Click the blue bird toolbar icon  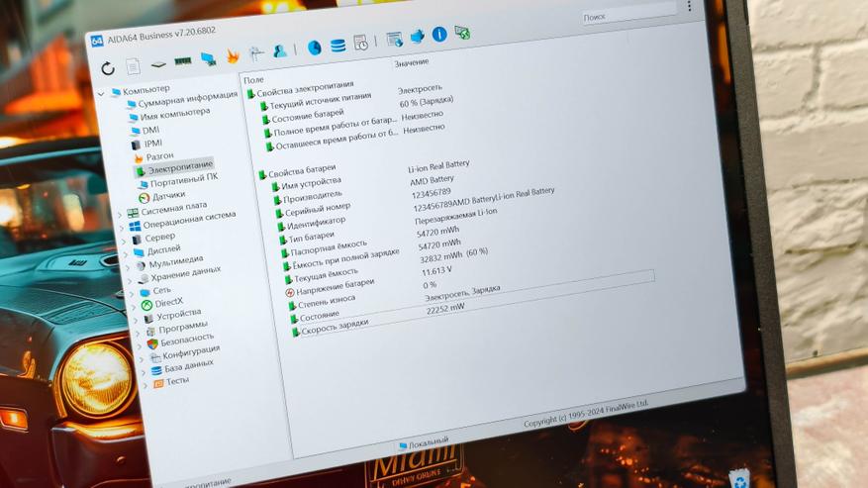pyautogui.click(x=417, y=37)
